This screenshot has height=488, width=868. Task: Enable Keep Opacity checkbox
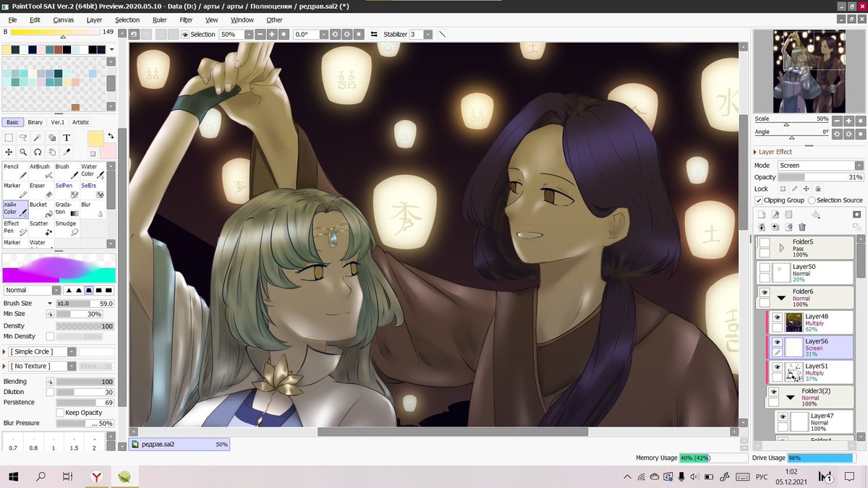(60, 413)
